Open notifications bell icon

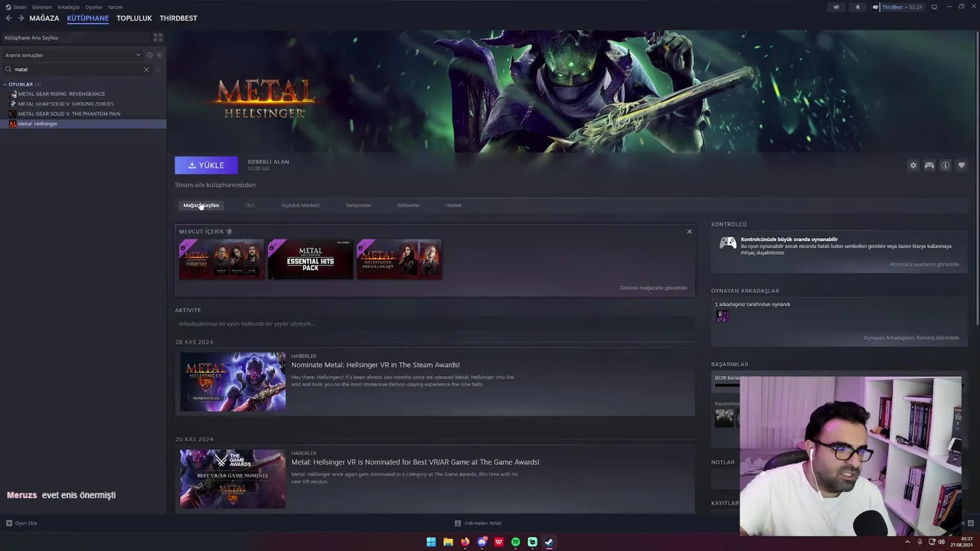(x=857, y=7)
